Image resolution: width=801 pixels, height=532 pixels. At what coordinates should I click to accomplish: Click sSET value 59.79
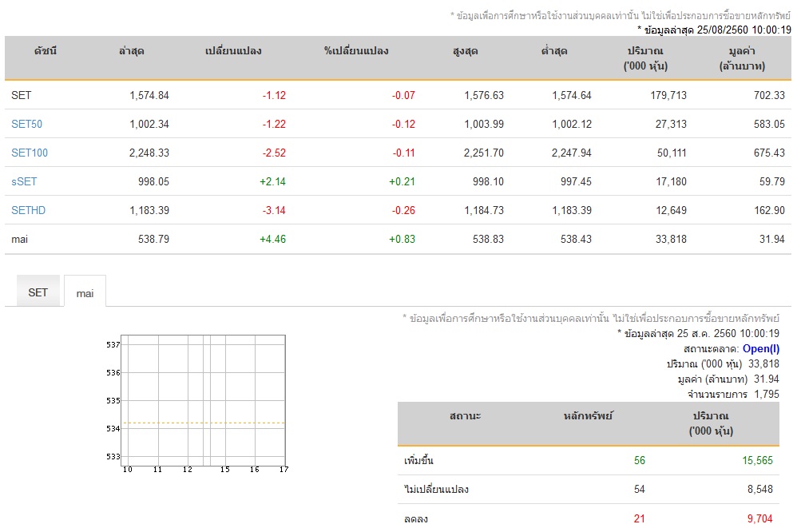(x=772, y=181)
